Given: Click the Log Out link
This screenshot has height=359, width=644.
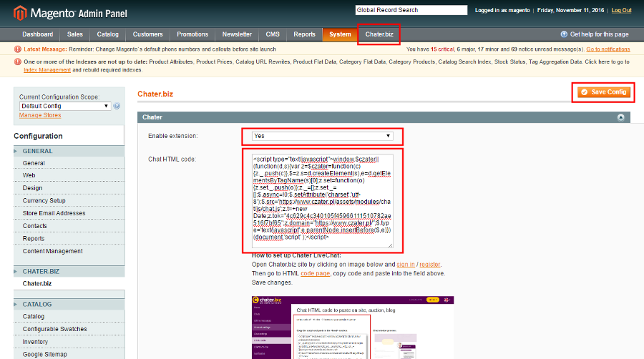Looking at the screenshot, I should pyautogui.click(x=621, y=10).
